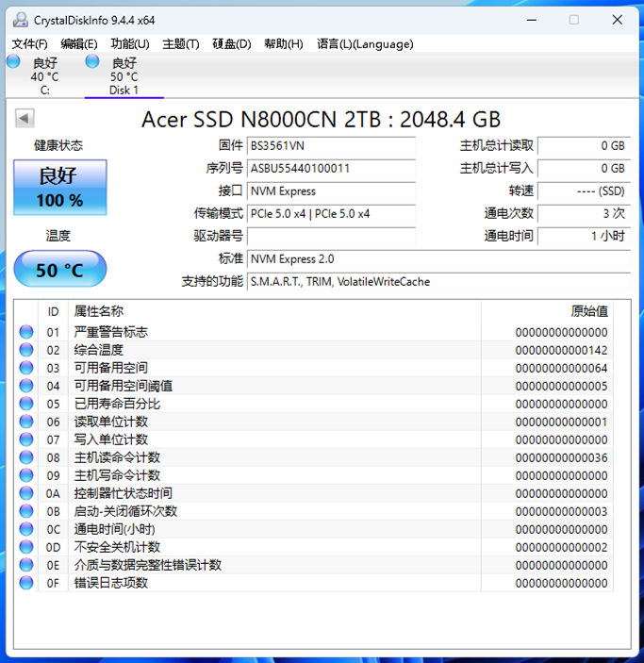
Task: Click the interface field NVM Express
Action: tap(332, 191)
